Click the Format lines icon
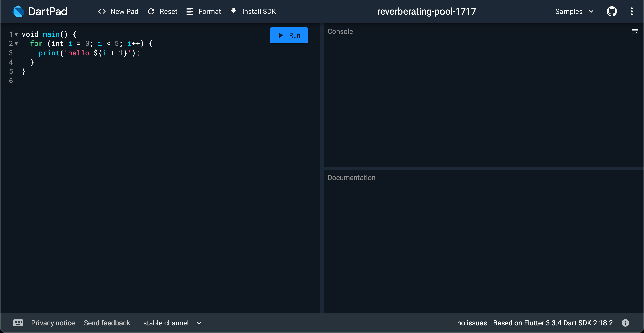This screenshot has width=644, height=333. pos(190,11)
